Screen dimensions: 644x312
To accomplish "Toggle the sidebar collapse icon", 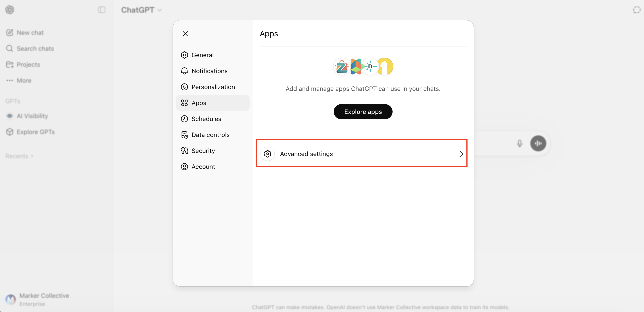I will [102, 10].
